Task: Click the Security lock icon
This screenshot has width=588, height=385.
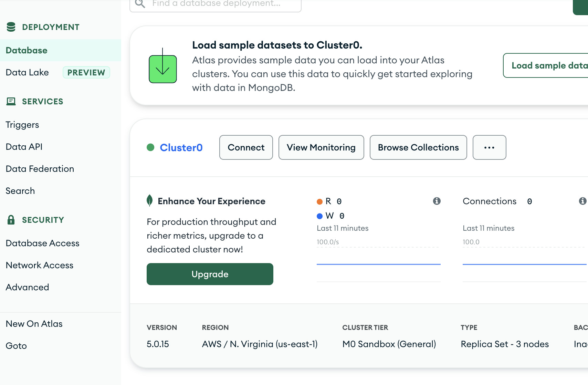Action: [x=11, y=220]
